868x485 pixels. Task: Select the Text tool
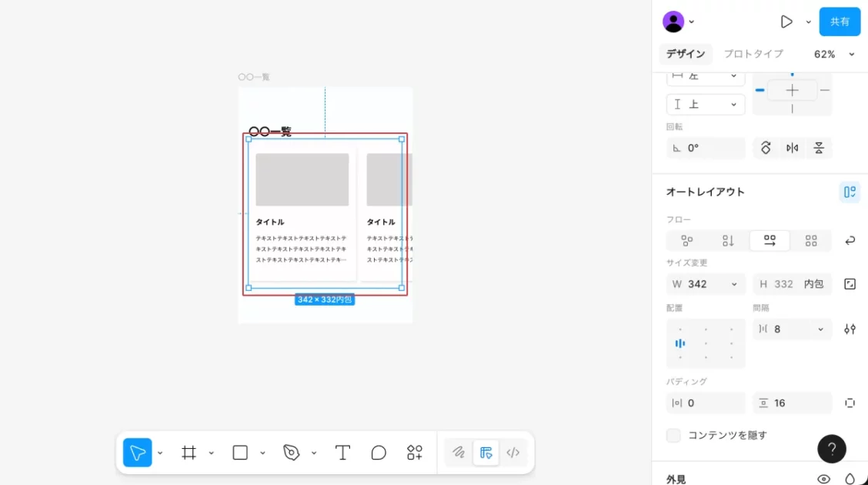click(342, 453)
